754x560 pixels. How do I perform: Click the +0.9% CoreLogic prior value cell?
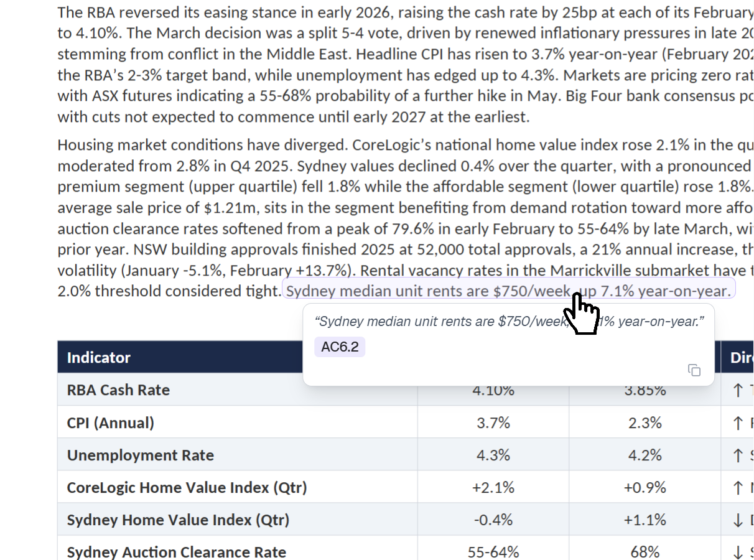click(645, 488)
